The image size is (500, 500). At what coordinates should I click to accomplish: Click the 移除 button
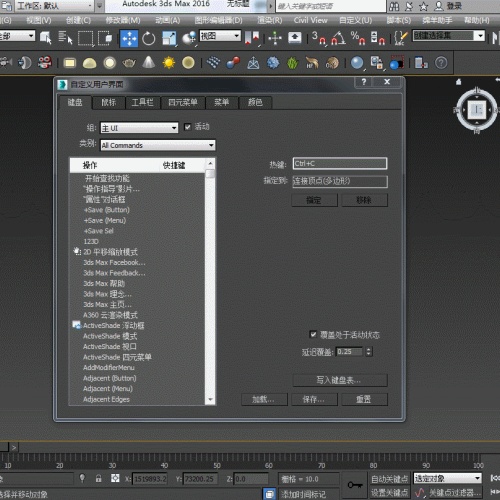[364, 200]
